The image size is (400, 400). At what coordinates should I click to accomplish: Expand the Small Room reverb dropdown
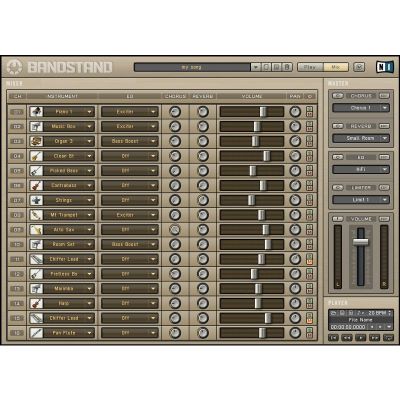(361, 138)
